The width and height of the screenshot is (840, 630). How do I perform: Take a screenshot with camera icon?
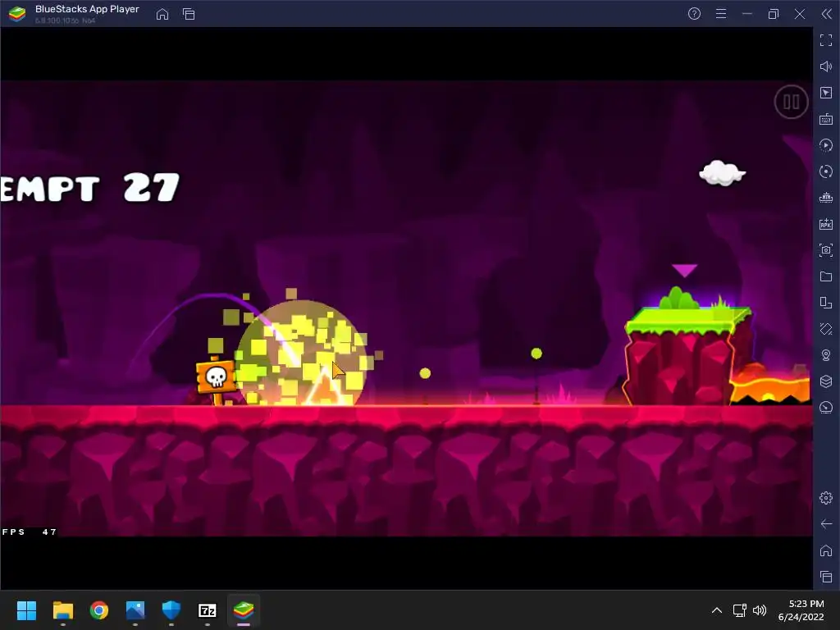click(x=826, y=250)
